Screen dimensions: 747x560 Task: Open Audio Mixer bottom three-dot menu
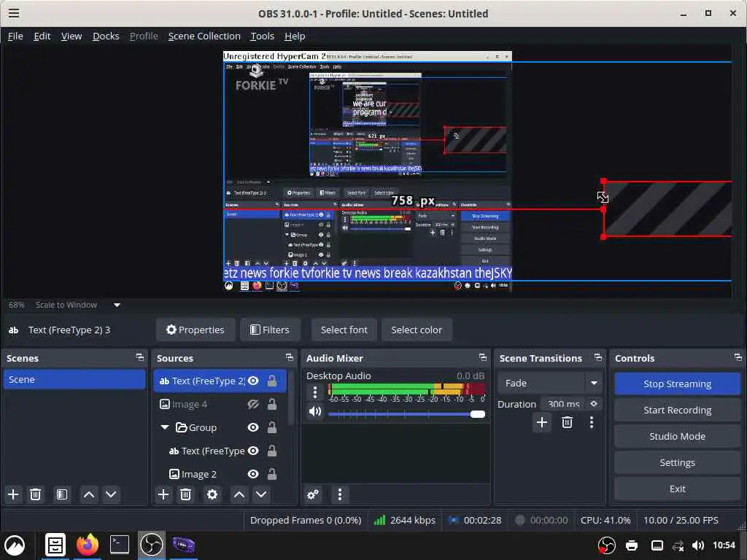[x=340, y=494]
